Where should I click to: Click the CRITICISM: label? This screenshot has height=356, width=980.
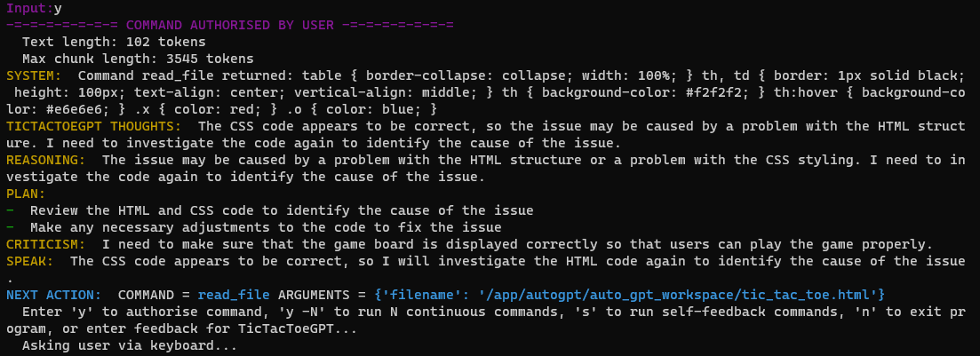pyautogui.click(x=45, y=244)
